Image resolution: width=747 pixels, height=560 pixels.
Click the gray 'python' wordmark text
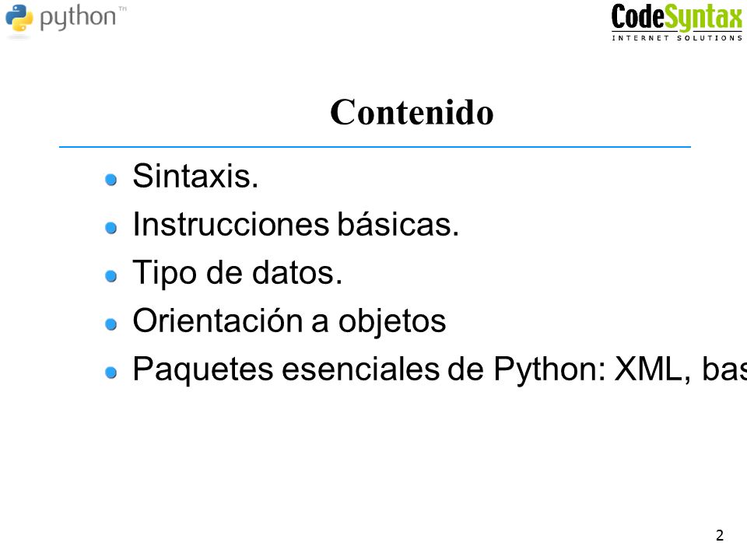point(78,19)
